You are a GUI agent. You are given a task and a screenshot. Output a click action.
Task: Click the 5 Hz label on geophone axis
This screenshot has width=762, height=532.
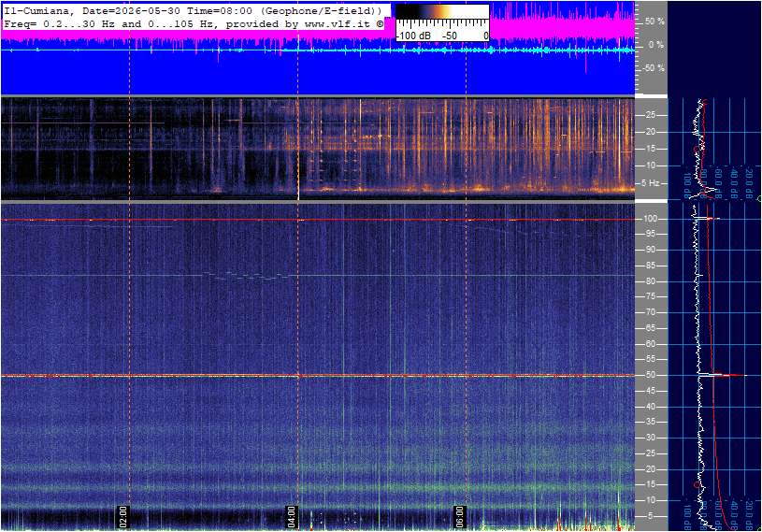[x=650, y=183]
